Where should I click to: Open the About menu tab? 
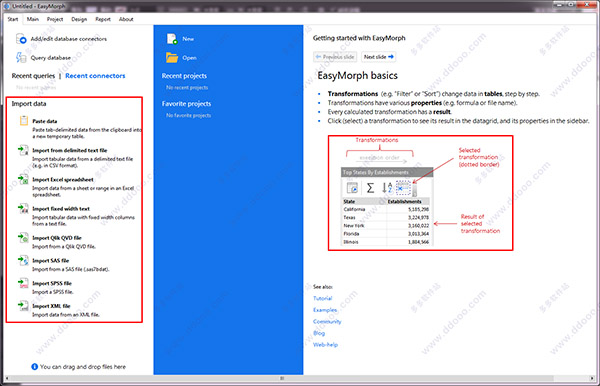(x=126, y=19)
